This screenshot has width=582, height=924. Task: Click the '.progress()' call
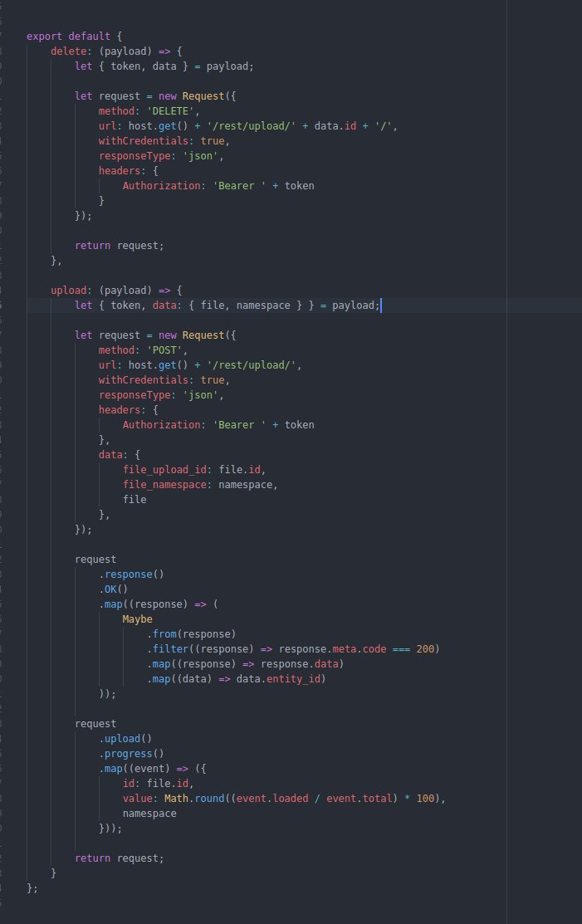click(x=131, y=754)
